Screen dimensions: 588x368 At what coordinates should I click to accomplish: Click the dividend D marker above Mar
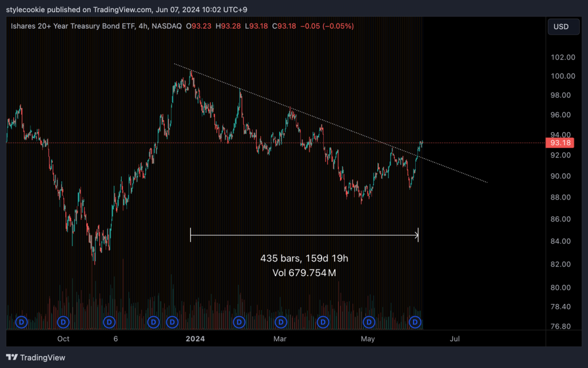(x=281, y=322)
